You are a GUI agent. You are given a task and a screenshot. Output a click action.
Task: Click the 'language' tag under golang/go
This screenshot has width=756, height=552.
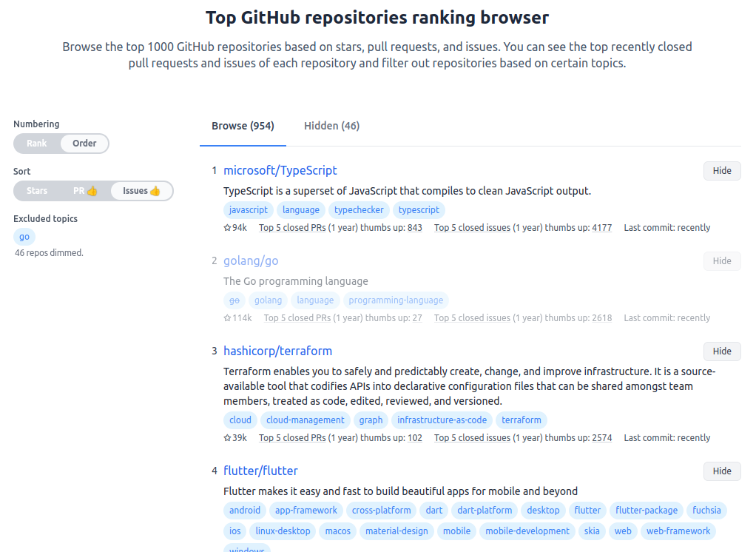pos(315,300)
